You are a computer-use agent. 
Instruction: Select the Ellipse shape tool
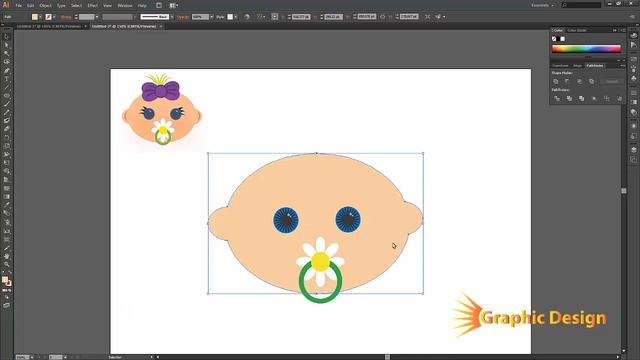point(7,96)
